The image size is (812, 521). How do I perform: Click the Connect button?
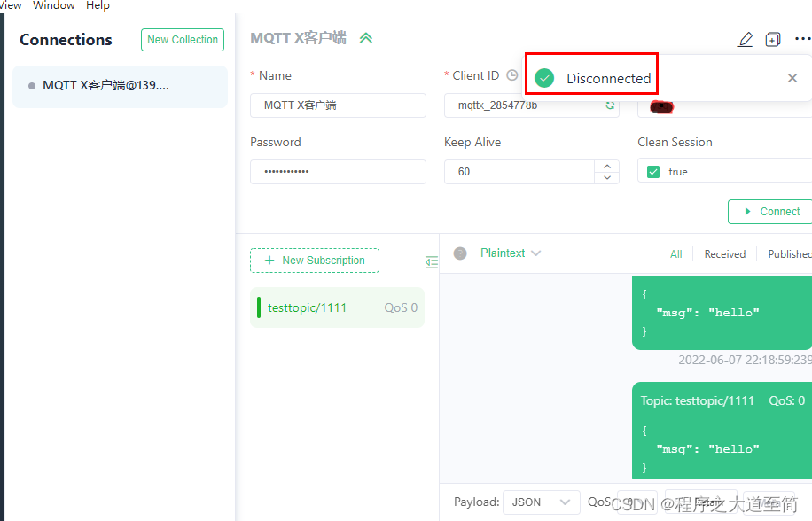click(x=771, y=212)
